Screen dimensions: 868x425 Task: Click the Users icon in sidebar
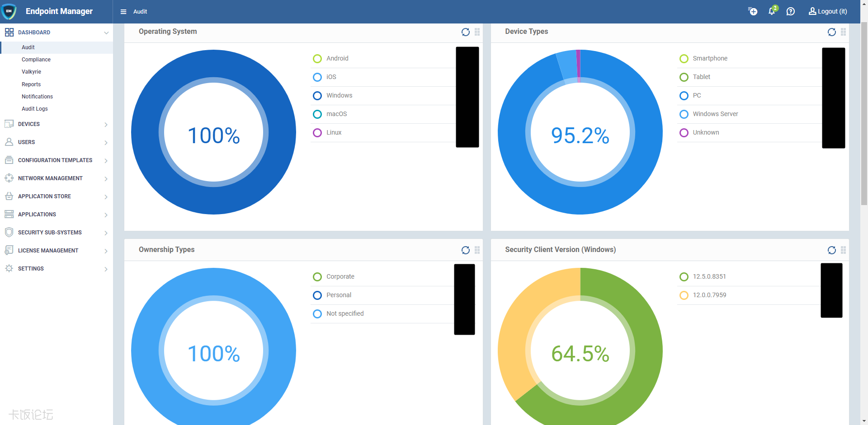tap(9, 142)
